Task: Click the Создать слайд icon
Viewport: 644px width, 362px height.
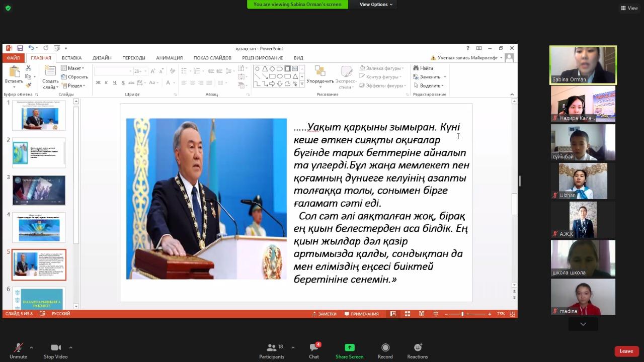Action: click(x=50, y=72)
